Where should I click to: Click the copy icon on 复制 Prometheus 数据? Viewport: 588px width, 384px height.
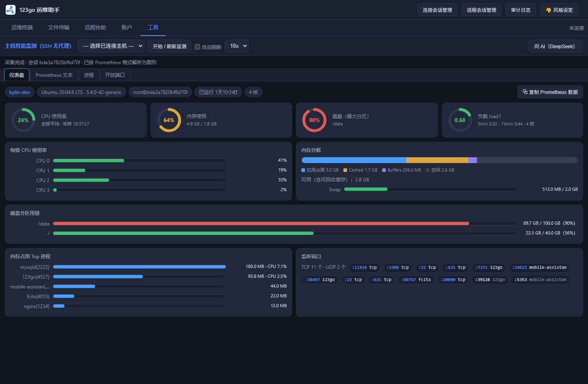tap(525, 92)
